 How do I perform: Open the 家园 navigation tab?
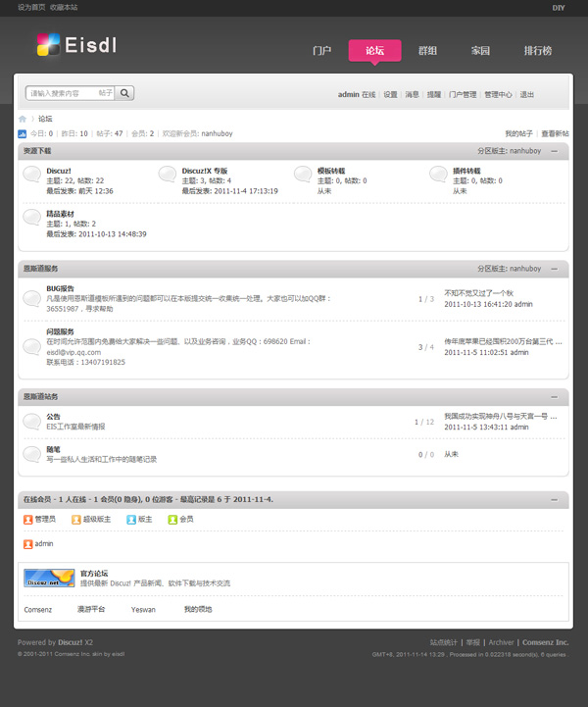click(x=480, y=51)
